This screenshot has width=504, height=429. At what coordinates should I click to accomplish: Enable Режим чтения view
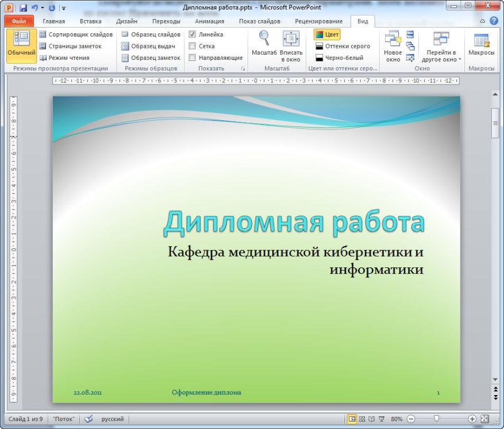click(x=64, y=58)
